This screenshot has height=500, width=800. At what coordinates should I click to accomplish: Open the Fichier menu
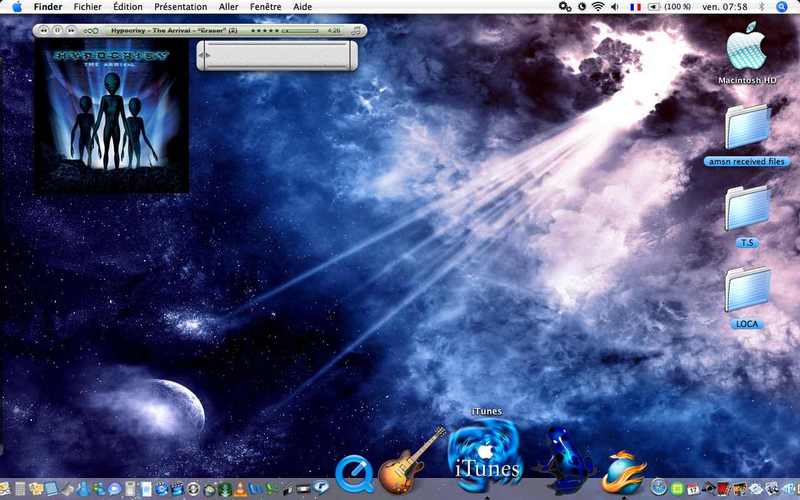click(87, 7)
